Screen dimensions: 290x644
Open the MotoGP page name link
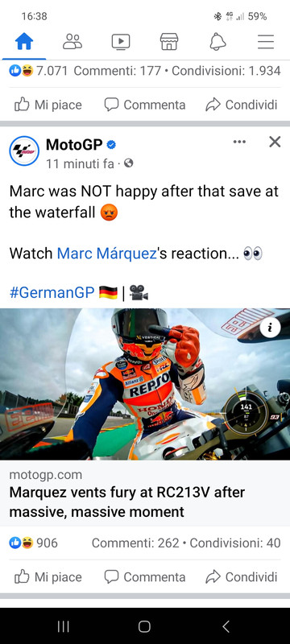[74, 144]
